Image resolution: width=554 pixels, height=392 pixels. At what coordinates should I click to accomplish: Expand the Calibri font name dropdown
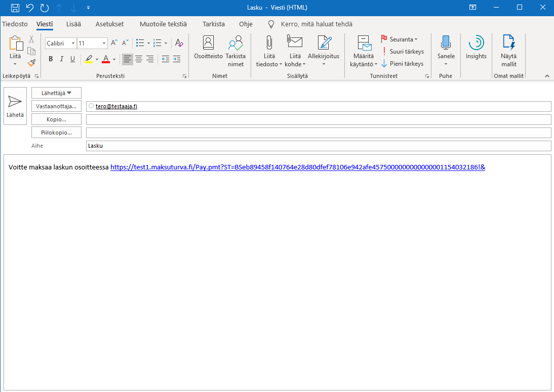[x=73, y=43]
